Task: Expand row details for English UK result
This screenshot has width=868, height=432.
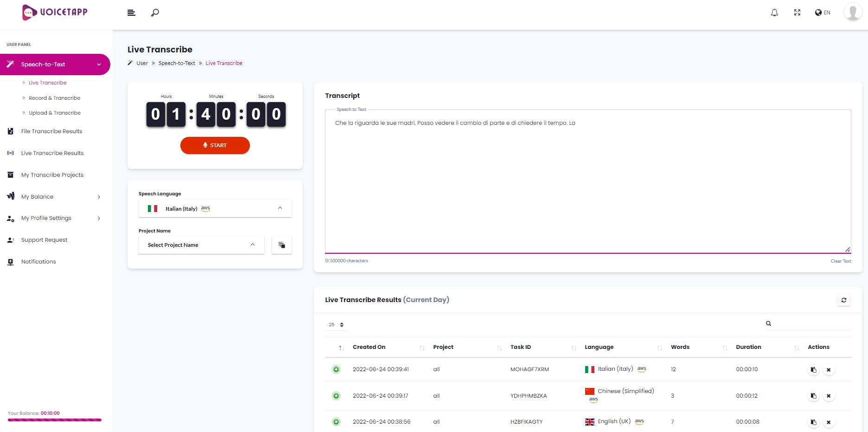Action: 336,422
